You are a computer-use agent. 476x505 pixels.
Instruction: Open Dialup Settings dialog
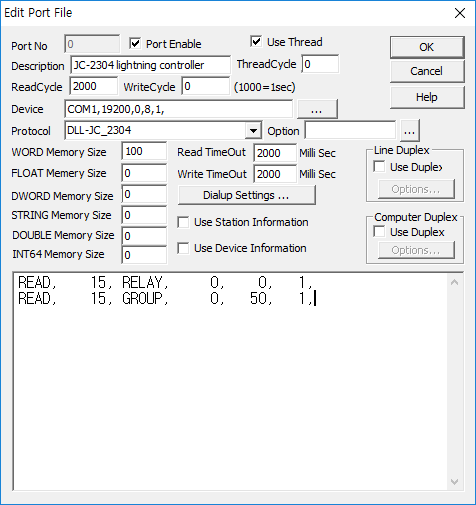[x=247, y=195]
